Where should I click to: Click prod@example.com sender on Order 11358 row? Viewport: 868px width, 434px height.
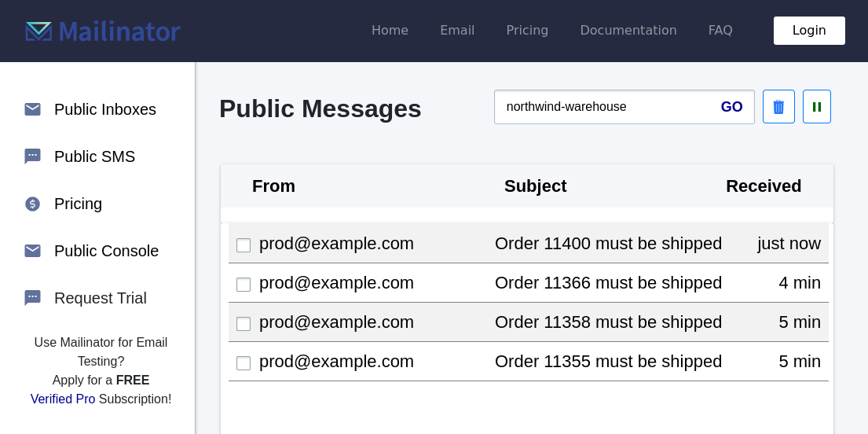click(336, 322)
